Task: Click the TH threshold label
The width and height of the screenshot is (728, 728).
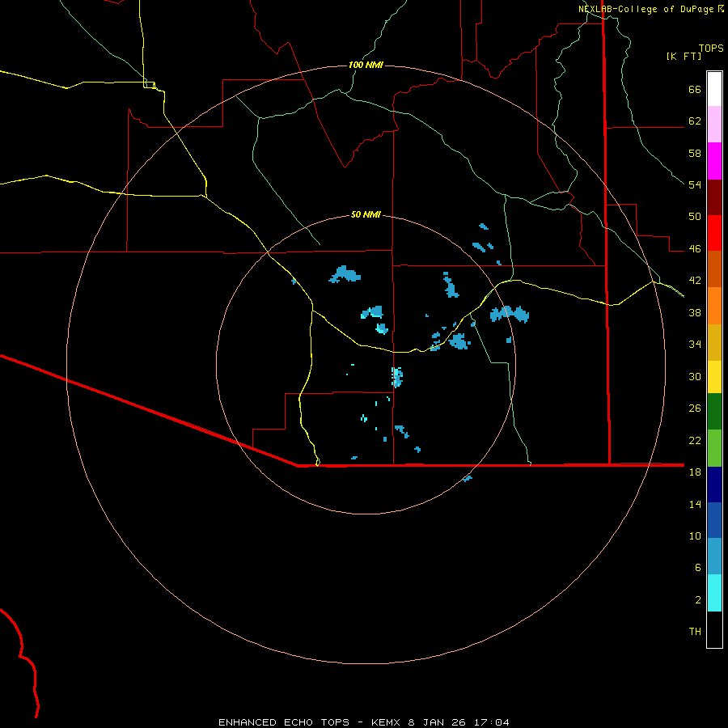Action: pyautogui.click(x=695, y=632)
